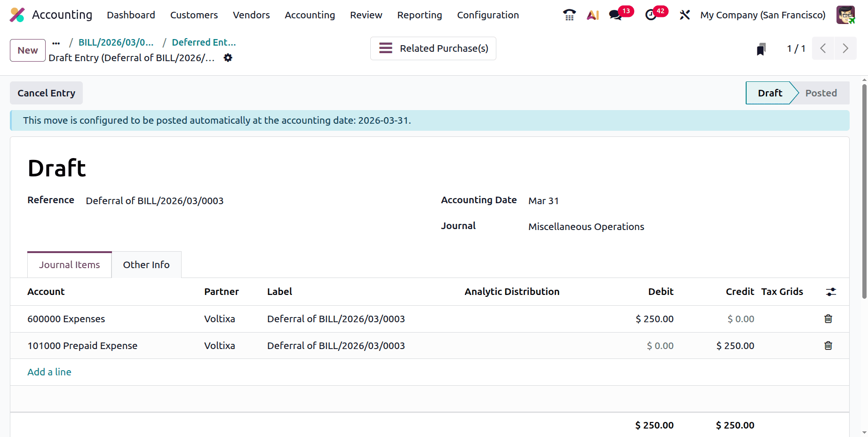Click the user avatar picture
The height and width of the screenshot is (437, 868).
845,15
